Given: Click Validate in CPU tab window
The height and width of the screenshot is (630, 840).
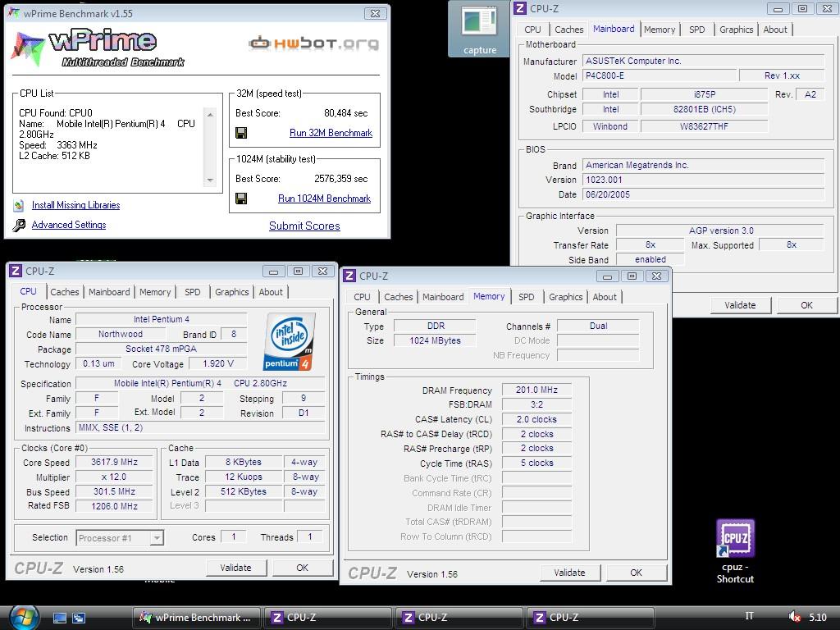Looking at the screenshot, I should click(x=235, y=568).
